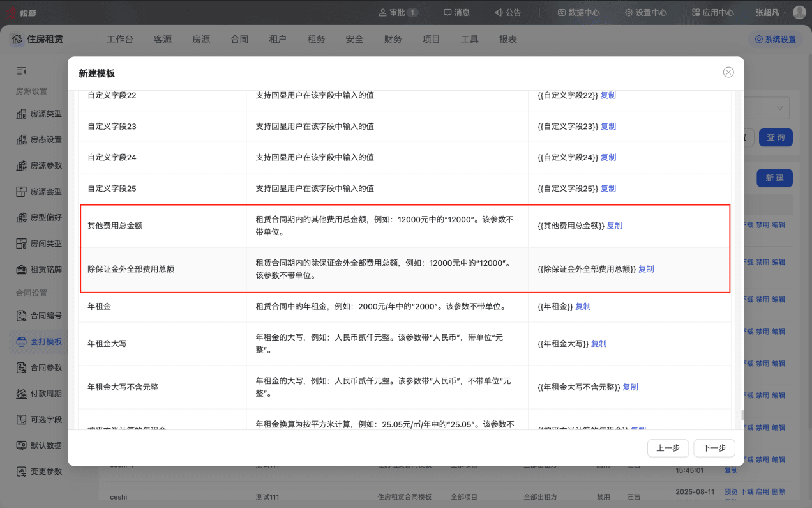Open 审批 approvals in top bar
The height and width of the screenshot is (508, 812).
(398, 12)
